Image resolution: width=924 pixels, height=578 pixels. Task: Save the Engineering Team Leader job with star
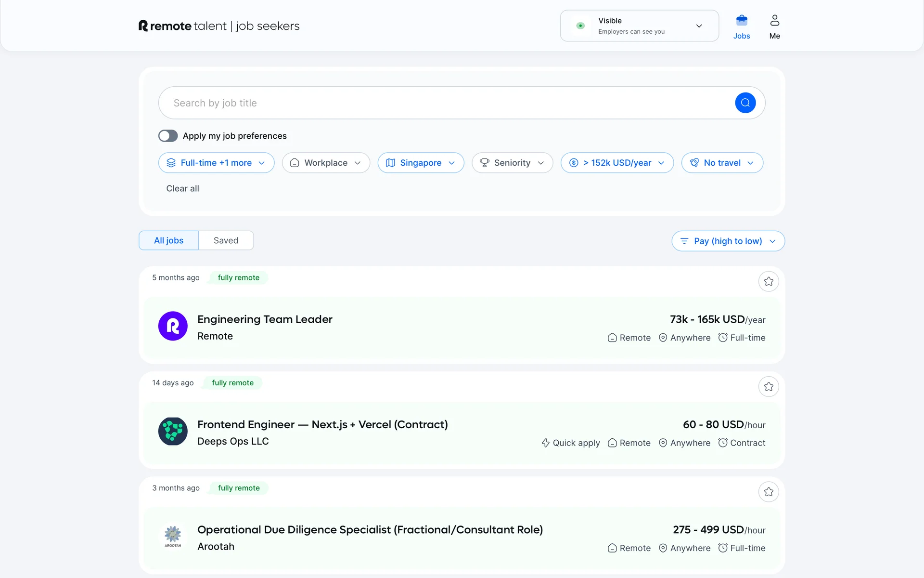tap(768, 281)
